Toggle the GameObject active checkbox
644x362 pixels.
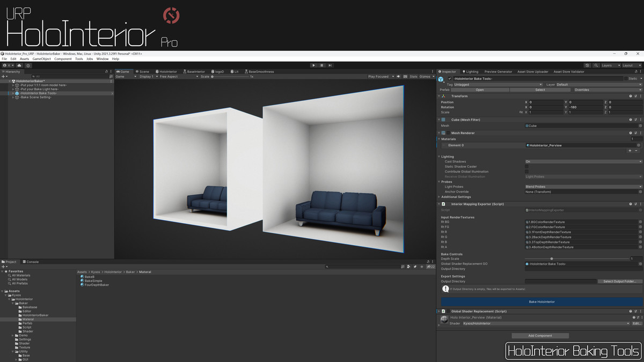coord(450,78)
